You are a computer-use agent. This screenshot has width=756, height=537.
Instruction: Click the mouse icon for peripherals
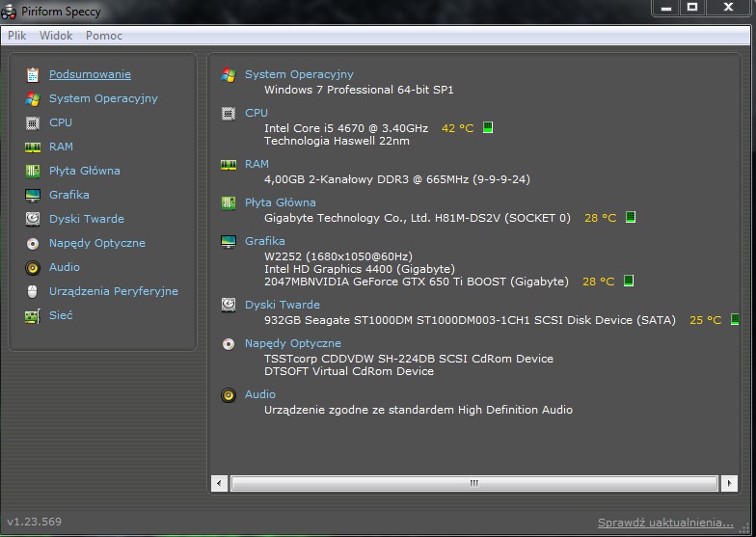point(33,291)
